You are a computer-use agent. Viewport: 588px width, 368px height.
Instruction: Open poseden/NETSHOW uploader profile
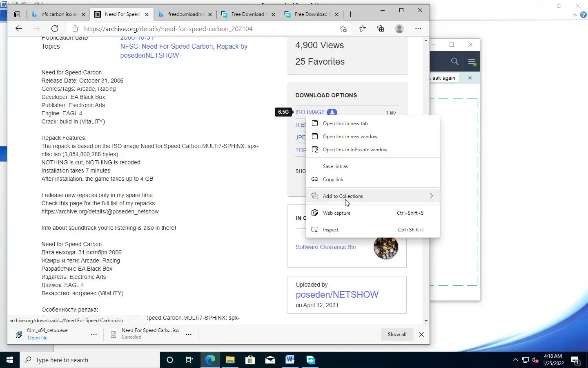tap(337, 295)
